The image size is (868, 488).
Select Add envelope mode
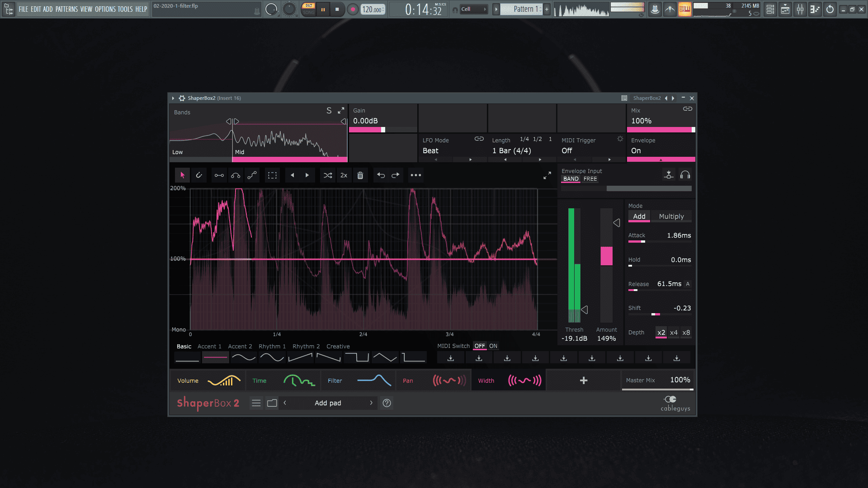639,216
